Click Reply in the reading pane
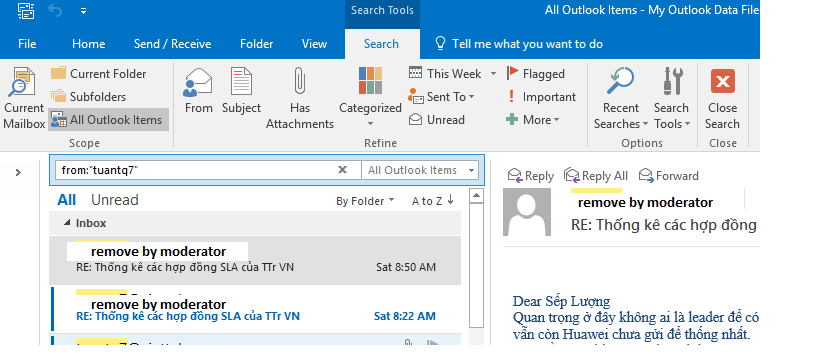Image resolution: width=819 pixels, height=361 pixels. pyautogui.click(x=531, y=176)
